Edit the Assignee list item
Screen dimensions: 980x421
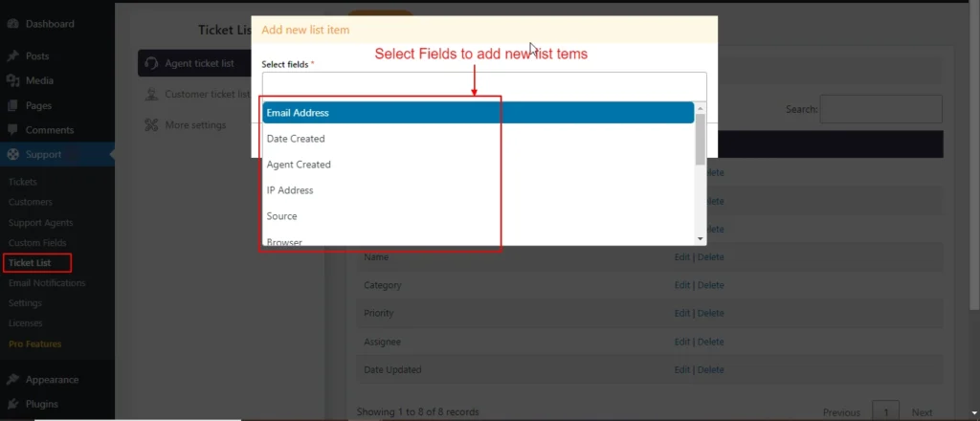click(x=681, y=342)
